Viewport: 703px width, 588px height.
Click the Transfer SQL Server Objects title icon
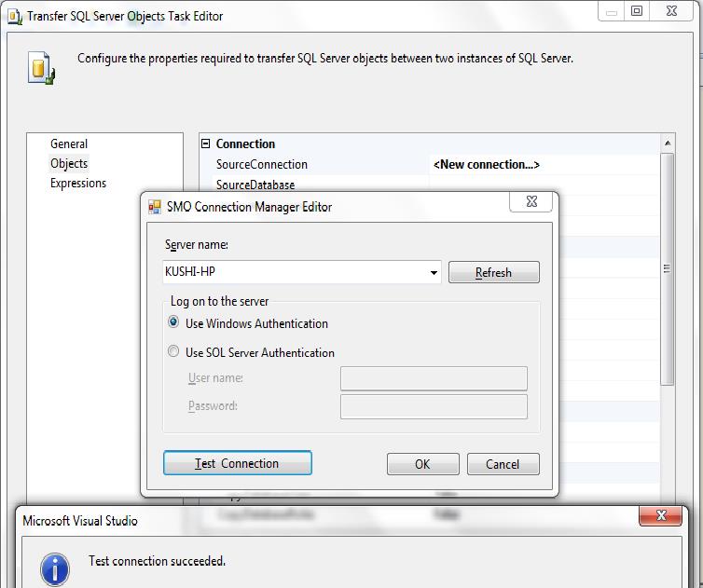tap(14, 15)
